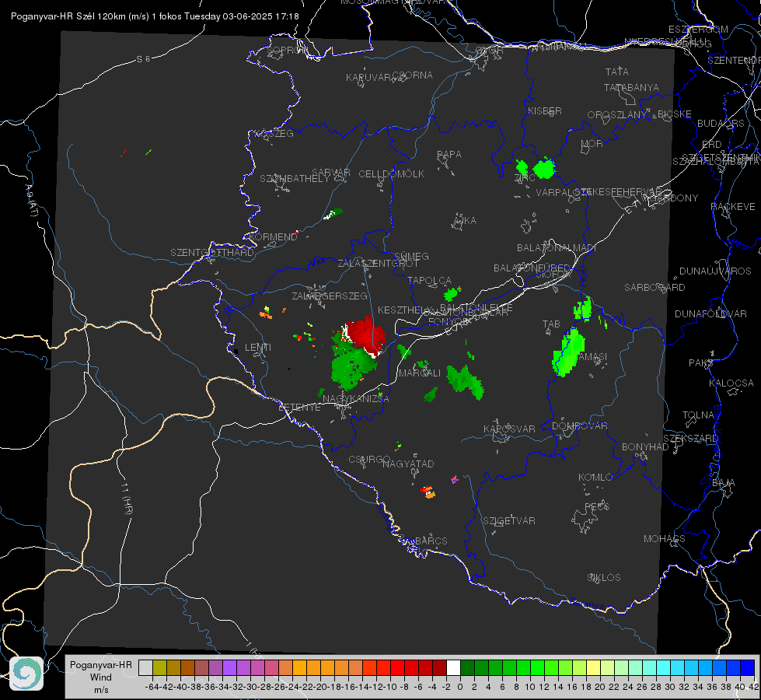Click the KISBER city label
The width and height of the screenshot is (761, 700).
[545, 110]
